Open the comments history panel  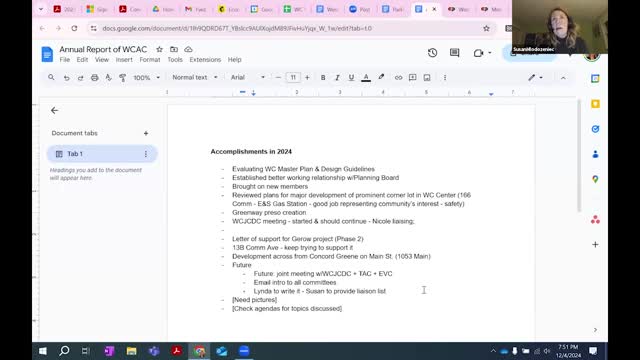[x=454, y=53]
